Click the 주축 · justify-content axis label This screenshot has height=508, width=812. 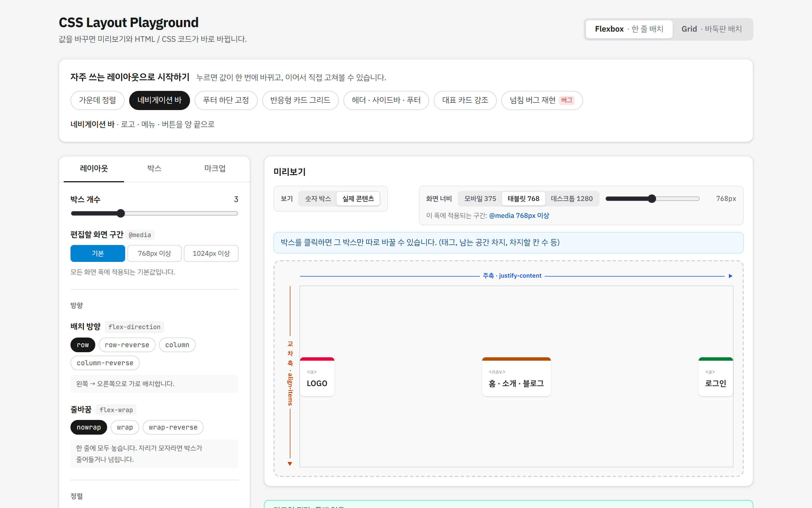[x=512, y=276]
